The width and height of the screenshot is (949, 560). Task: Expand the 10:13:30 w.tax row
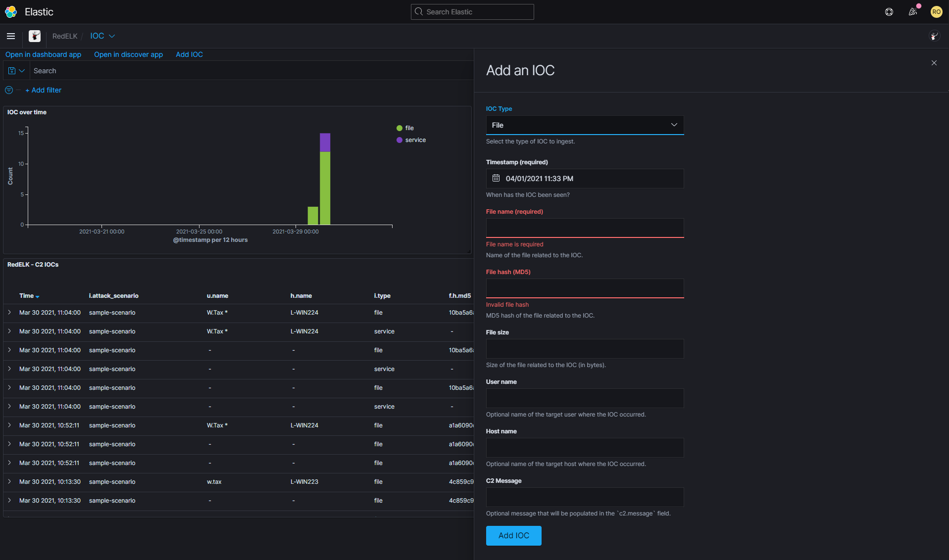click(9, 482)
